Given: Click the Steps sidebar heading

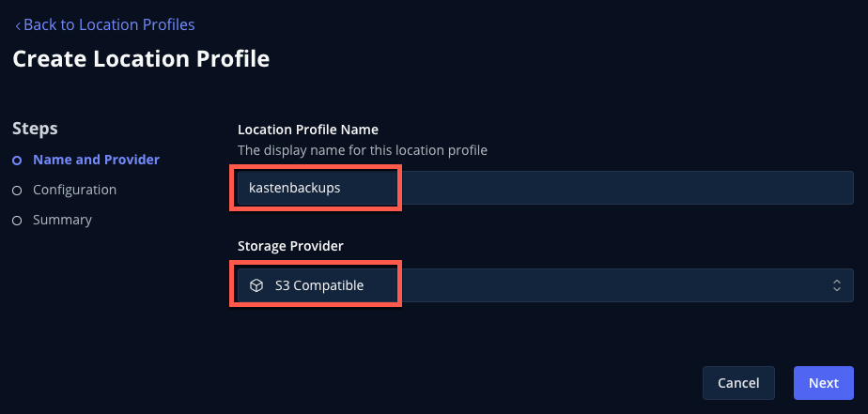Looking at the screenshot, I should (35, 129).
